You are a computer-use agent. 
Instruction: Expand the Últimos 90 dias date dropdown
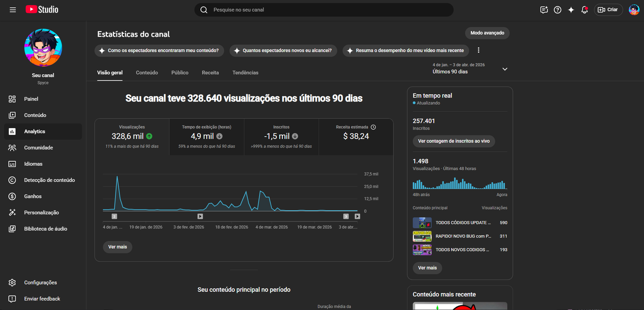[505, 69]
